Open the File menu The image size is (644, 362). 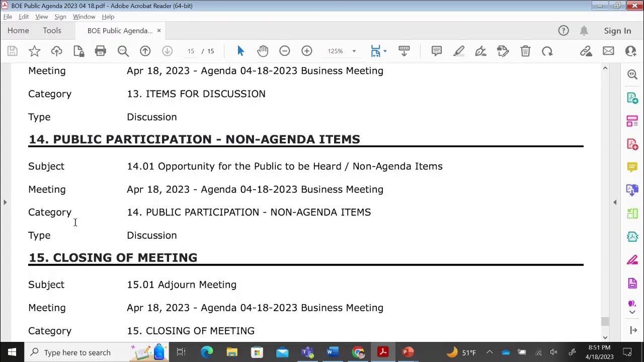pyautogui.click(x=8, y=17)
